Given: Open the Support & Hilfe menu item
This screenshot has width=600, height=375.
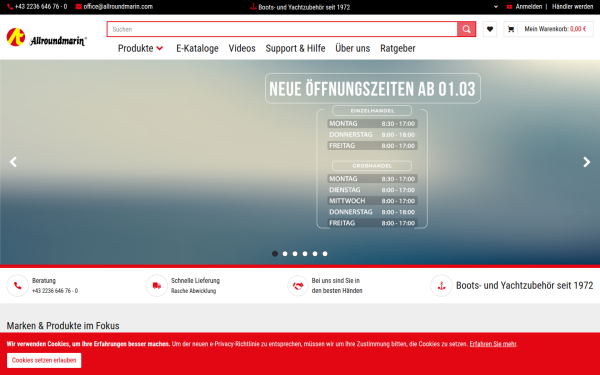Looking at the screenshot, I should [295, 48].
